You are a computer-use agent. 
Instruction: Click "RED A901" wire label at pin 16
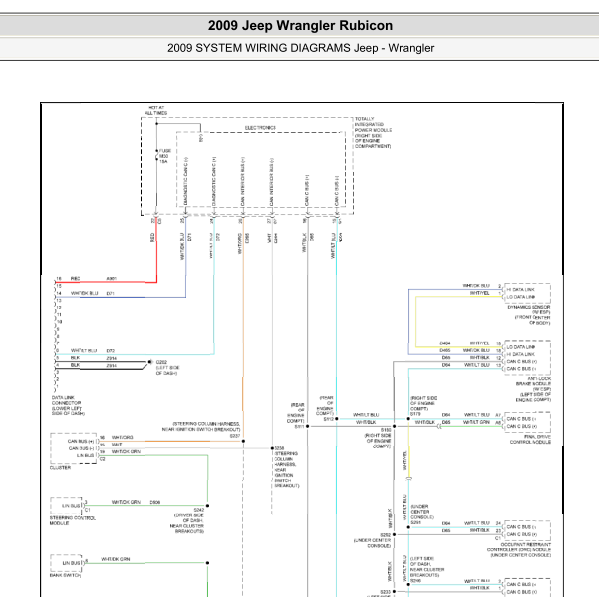pyautogui.click(x=94, y=279)
